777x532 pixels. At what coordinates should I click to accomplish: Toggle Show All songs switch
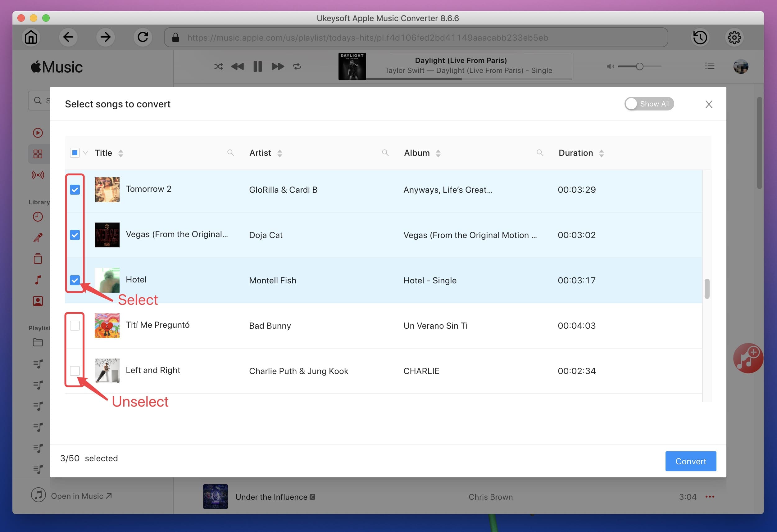[648, 103]
